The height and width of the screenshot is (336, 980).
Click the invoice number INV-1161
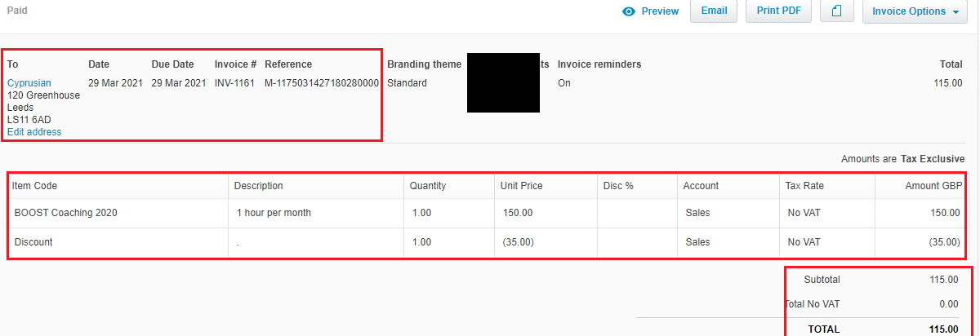pyautogui.click(x=234, y=83)
